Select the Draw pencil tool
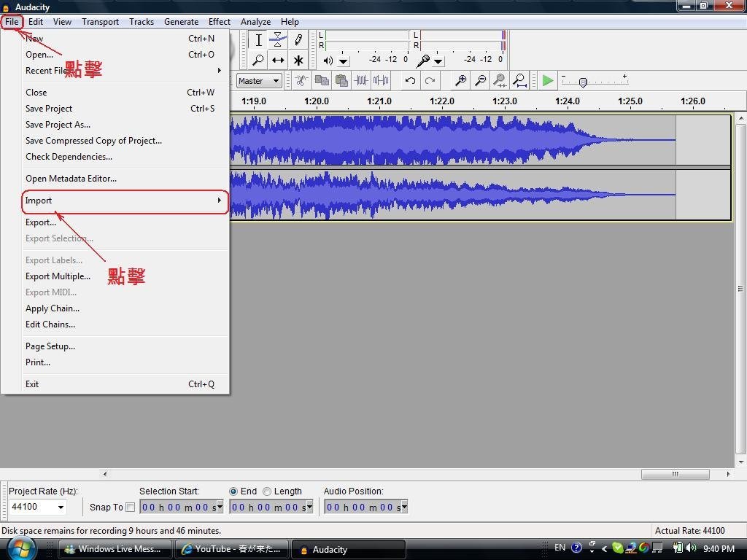The image size is (747, 560). pyautogui.click(x=298, y=40)
